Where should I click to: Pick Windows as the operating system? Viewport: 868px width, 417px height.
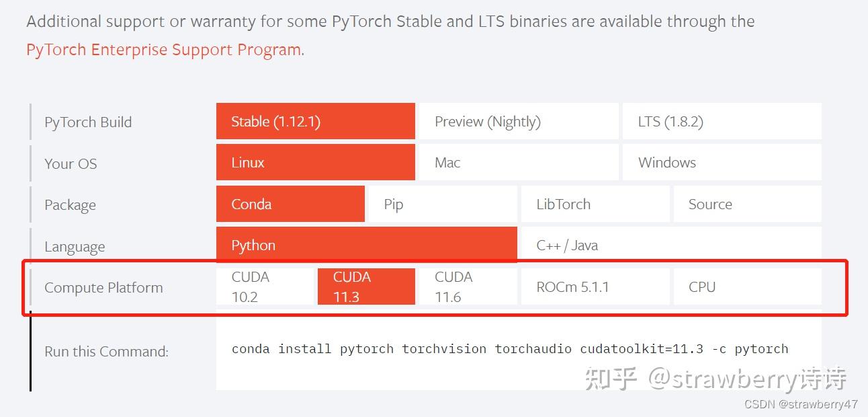pyautogui.click(x=722, y=162)
